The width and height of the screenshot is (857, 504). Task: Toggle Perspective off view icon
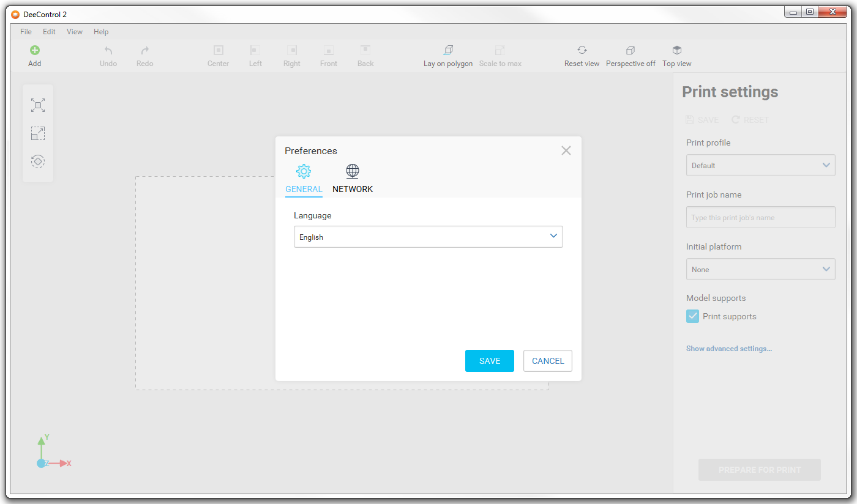pyautogui.click(x=631, y=50)
